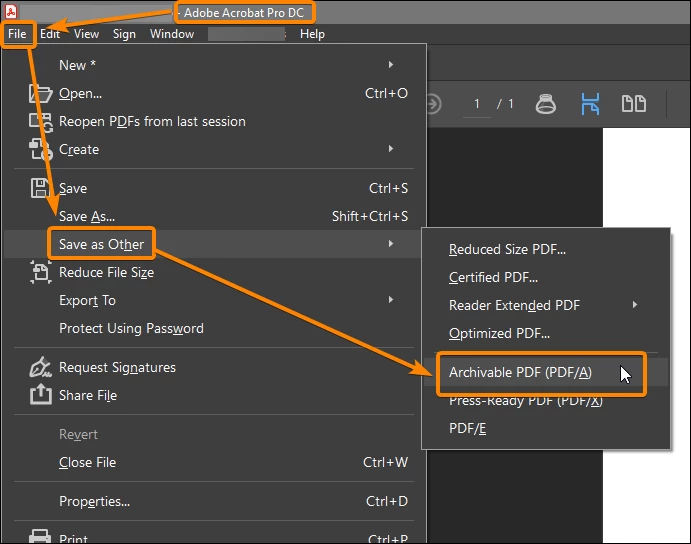Image resolution: width=691 pixels, height=544 pixels.
Task: Choose Archivable PDF (PDF/A) option
Action: [x=546, y=373]
